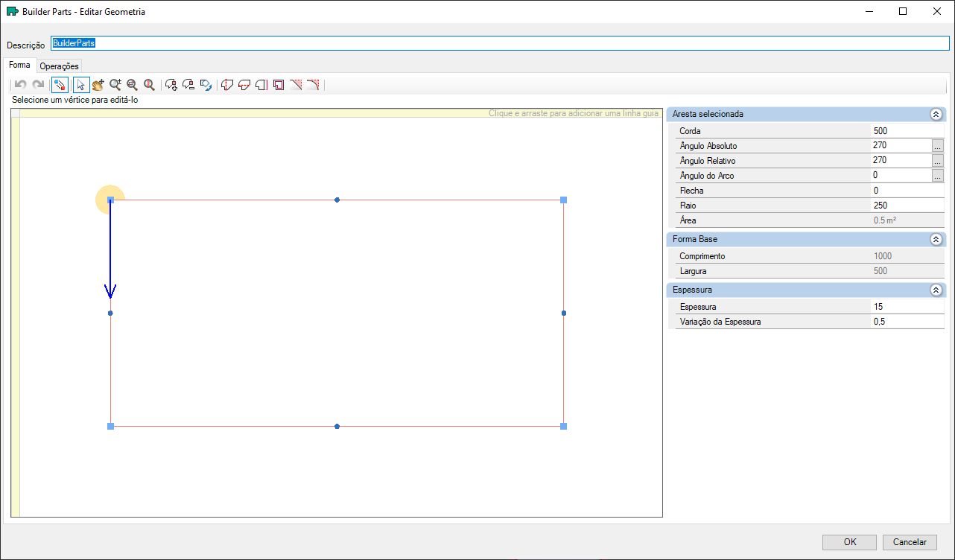The width and height of the screenshot is (955, 560).
Task: Click the Cancelar button
Action: coord(909,542)
